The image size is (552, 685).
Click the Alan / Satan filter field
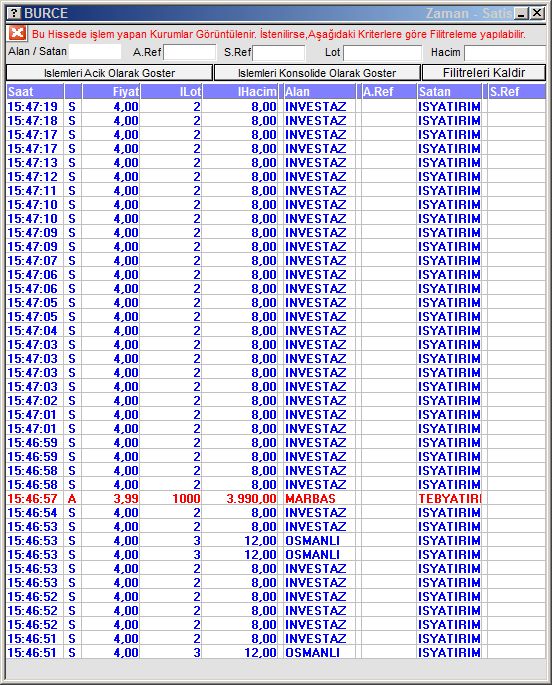[x=95, y=52]
